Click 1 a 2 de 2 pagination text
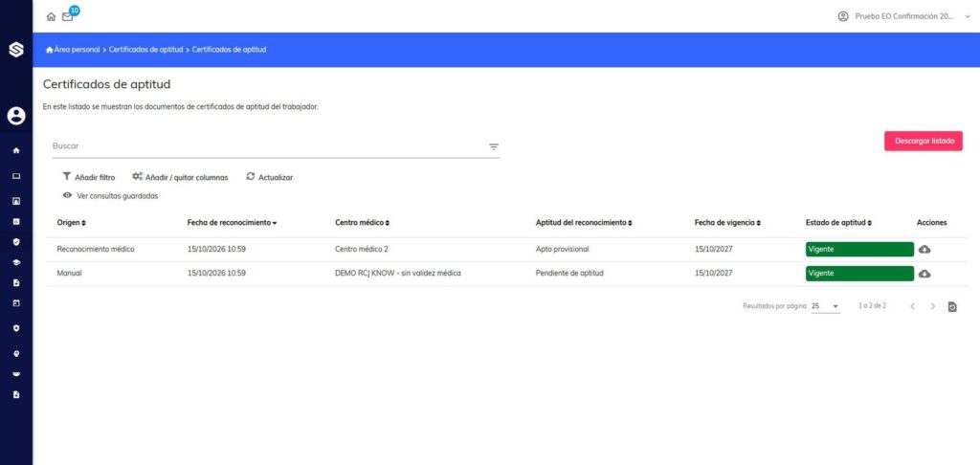 [872, 306]
